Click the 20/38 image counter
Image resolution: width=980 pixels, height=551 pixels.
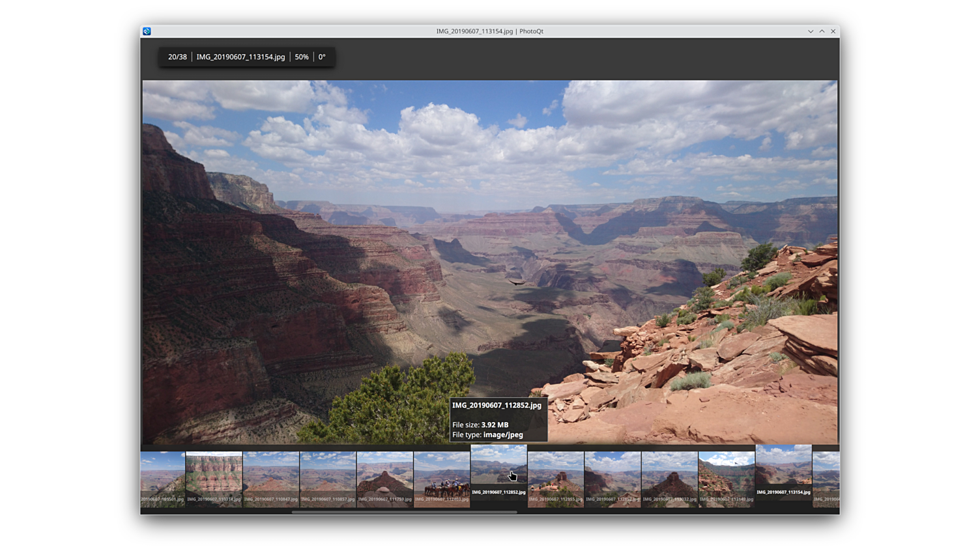tap(177, 57)
